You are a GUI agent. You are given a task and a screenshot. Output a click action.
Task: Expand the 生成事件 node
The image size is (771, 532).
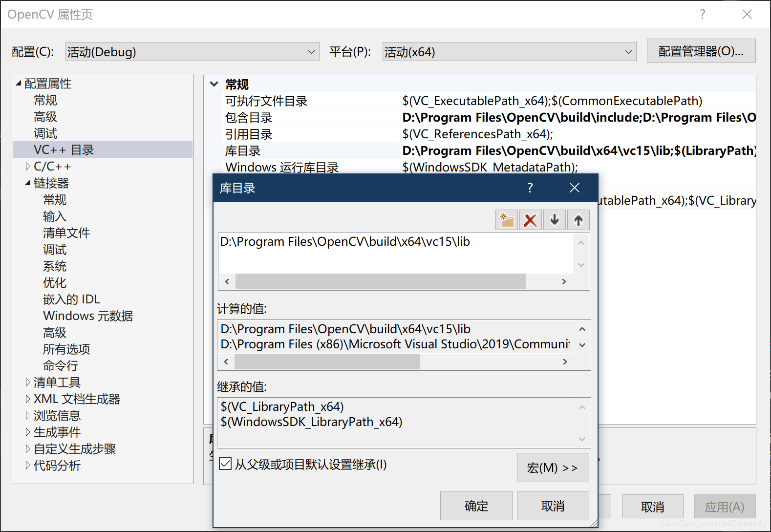tap(28, 432)
